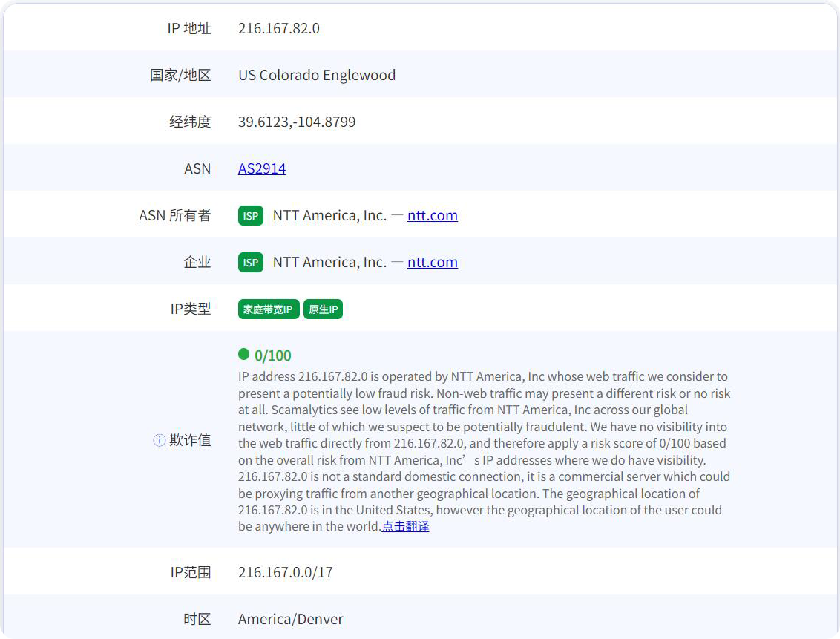The width and height of the screenshot is (840, 639).
Task: Click the info icon beside 欺诈值
Action: tap(159, 440)
